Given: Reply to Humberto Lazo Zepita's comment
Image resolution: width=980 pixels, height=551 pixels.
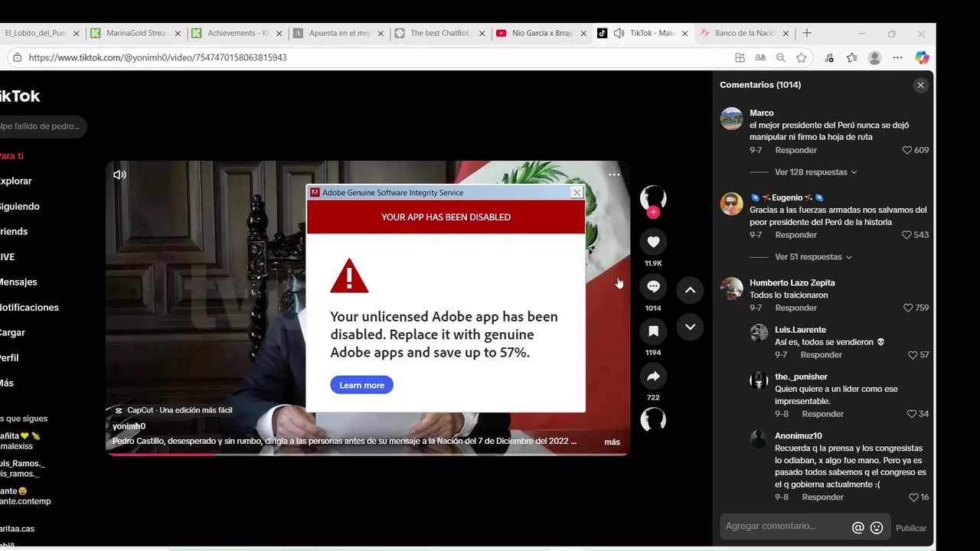Looking at the screenshot, I should click(x=795, y=308).
